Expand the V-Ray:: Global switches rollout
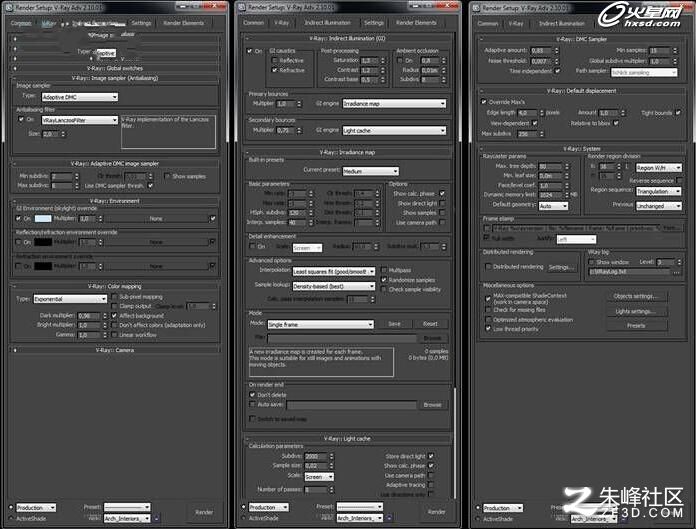 point(115,68)
